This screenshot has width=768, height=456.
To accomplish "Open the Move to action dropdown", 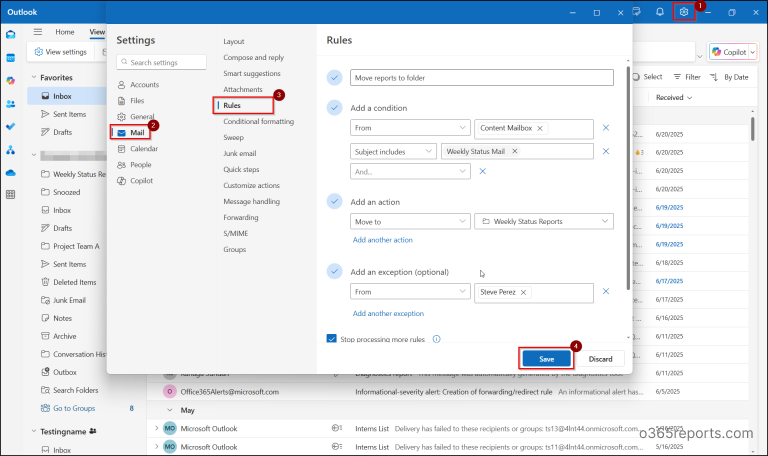I will (x=410, y=221).
